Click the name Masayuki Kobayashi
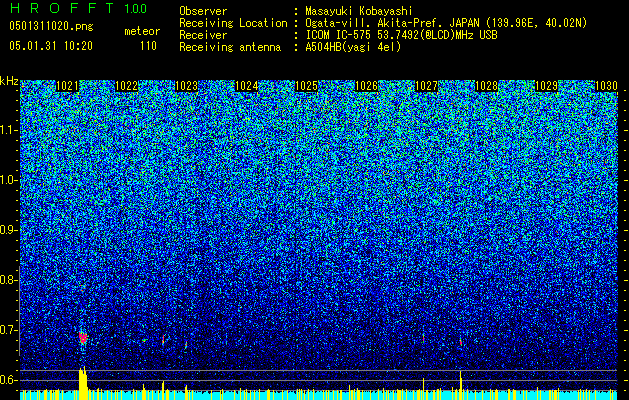This screenshot has height=400, width=629. coord(359,11)
